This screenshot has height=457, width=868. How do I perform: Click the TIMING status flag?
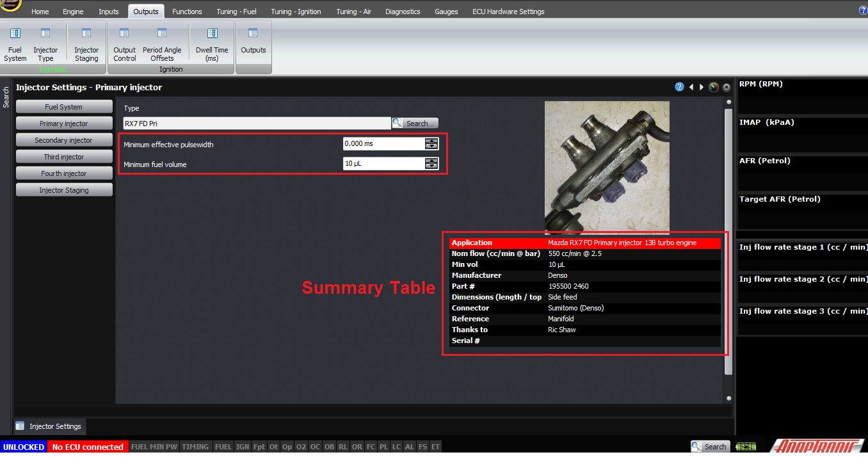[x=195, y=447]
